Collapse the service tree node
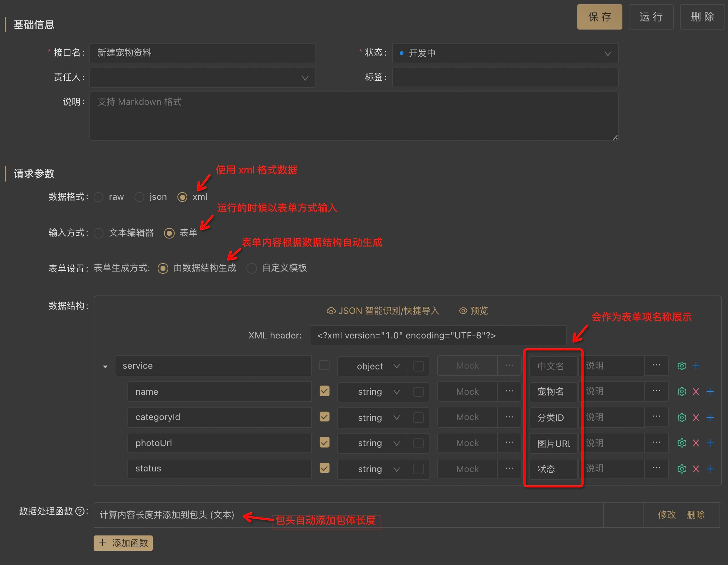 pyautogui.click(x=105, y=367)
